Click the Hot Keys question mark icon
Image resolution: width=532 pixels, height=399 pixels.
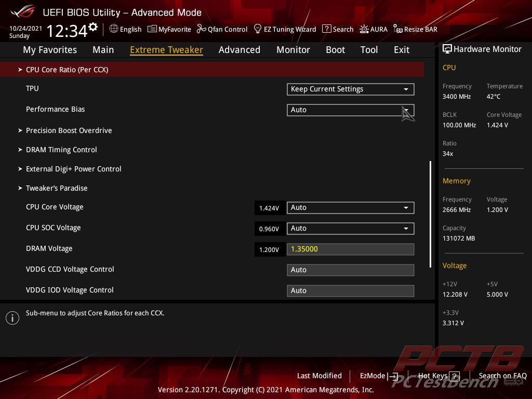pyautogui.click(x=454, y=376)
